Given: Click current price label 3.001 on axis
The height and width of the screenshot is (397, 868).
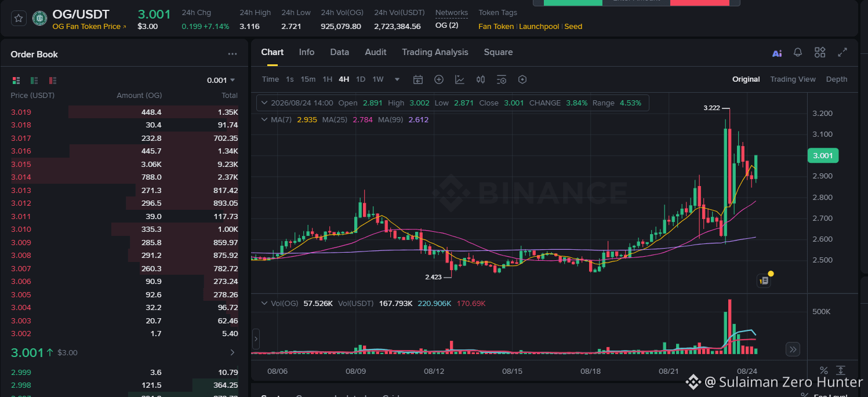Looking at the screenshot, I should click(823, 155).
